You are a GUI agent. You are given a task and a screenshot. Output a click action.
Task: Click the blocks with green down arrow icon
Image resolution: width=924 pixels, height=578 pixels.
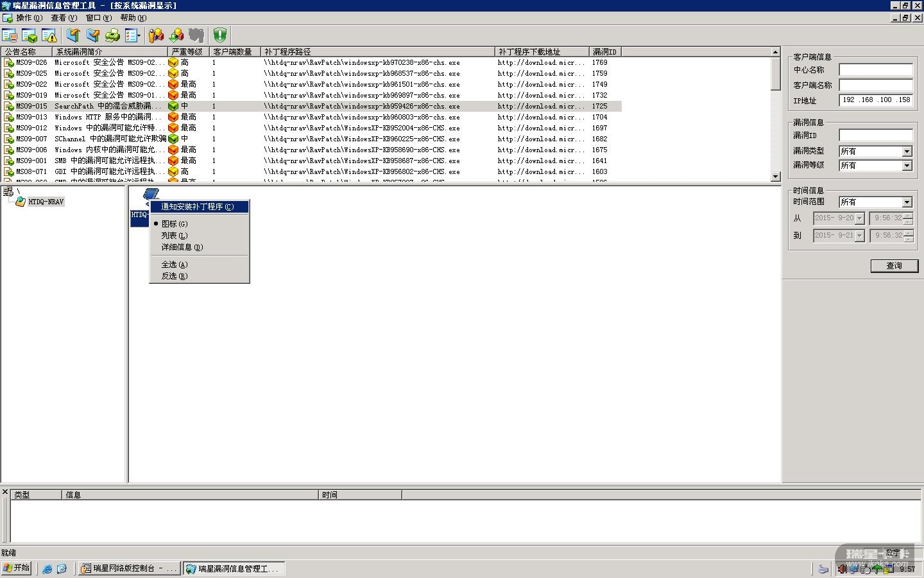176,35
